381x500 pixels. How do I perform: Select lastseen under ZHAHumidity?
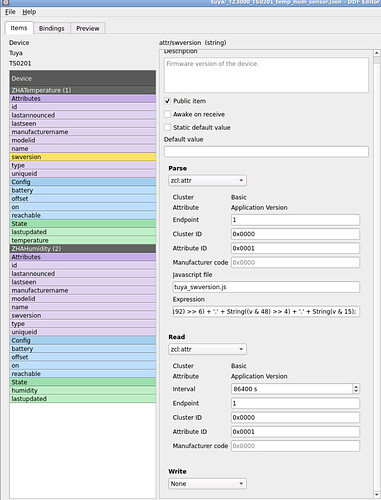83,282
